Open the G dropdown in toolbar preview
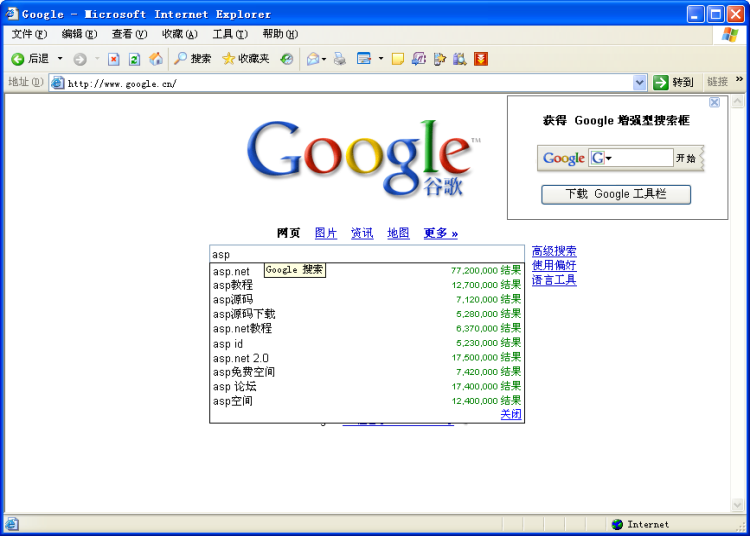The width and height of the screenshot is (750, 536). tap(609, 158)
